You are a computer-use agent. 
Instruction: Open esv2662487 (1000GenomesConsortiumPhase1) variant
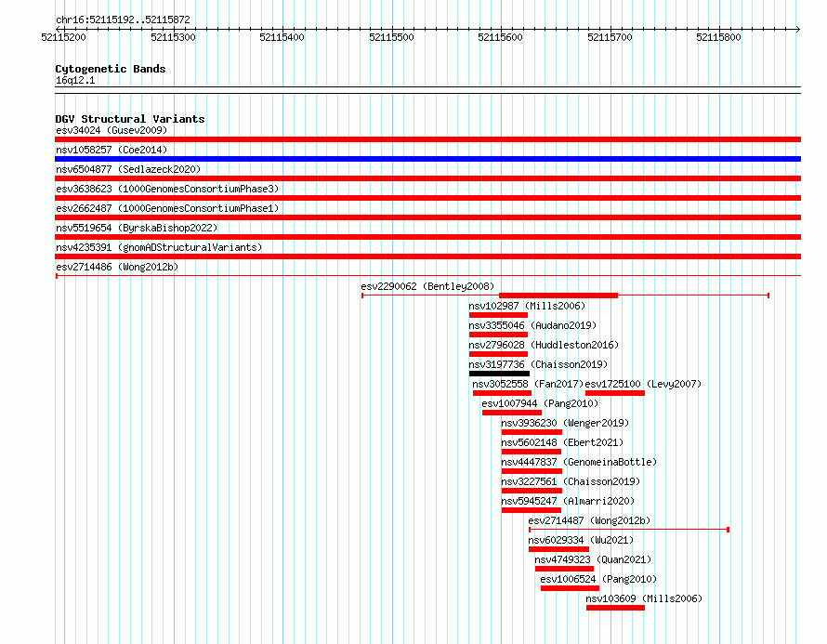point(167,208)
